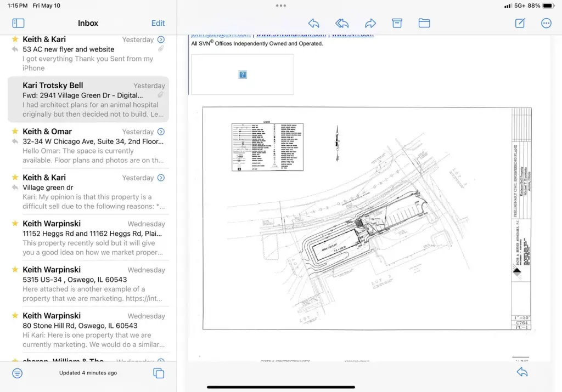Image resolution: width=562 pixels, height=392 pixels.
Task: Open the stacked windows icon
Action: click(x=159, y=373)
